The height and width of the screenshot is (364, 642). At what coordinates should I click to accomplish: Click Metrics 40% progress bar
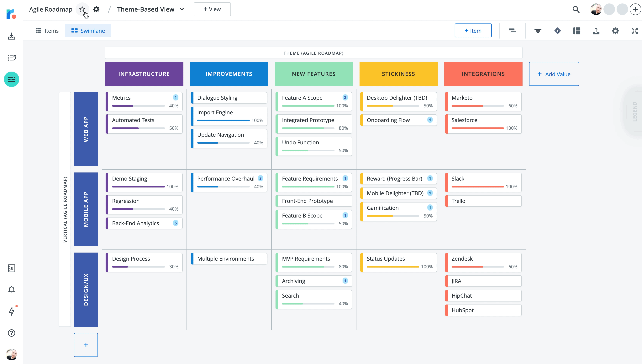click(x=138, y=106)
